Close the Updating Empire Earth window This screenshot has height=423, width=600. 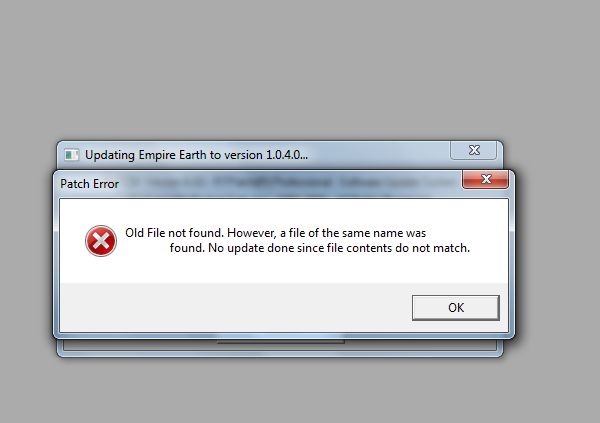pos(474,150)
